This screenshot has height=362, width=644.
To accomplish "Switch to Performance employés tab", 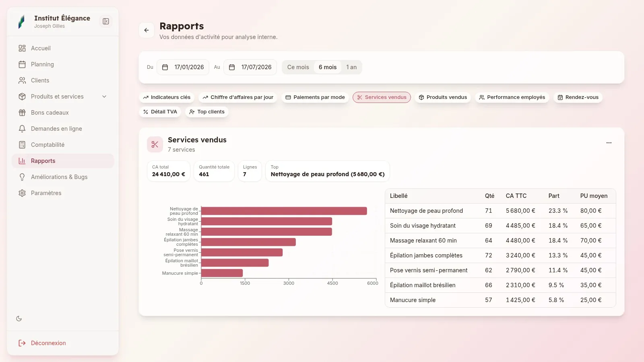I will tap(512, 97).
